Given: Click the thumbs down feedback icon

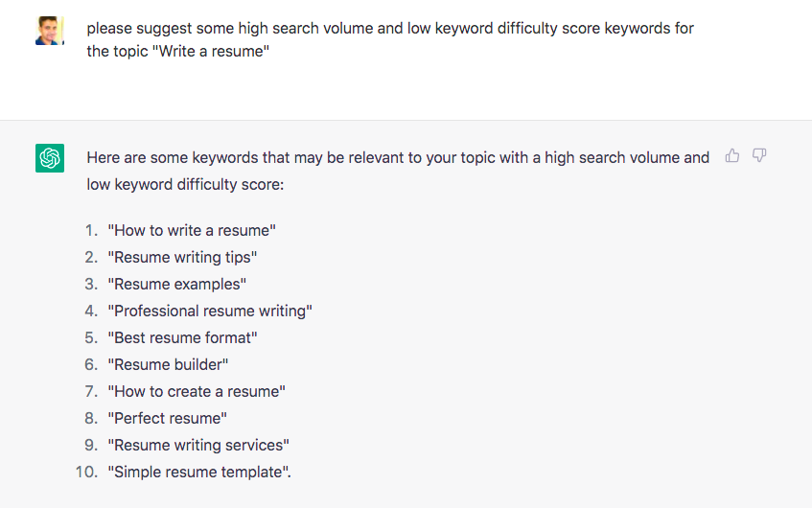Looking at the screenshot, I should pyautogui.click(x=759, y=156).
